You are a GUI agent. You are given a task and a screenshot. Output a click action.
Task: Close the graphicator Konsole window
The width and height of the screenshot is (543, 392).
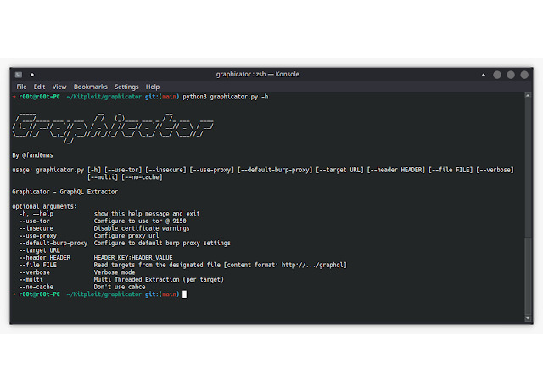(524, 75)
